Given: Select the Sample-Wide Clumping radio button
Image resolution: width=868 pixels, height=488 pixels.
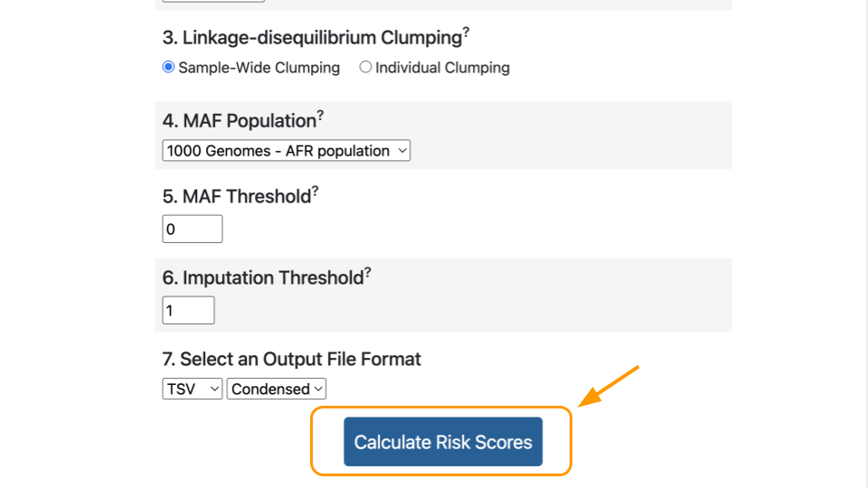Looking at the screenshot, I should 168,67.
